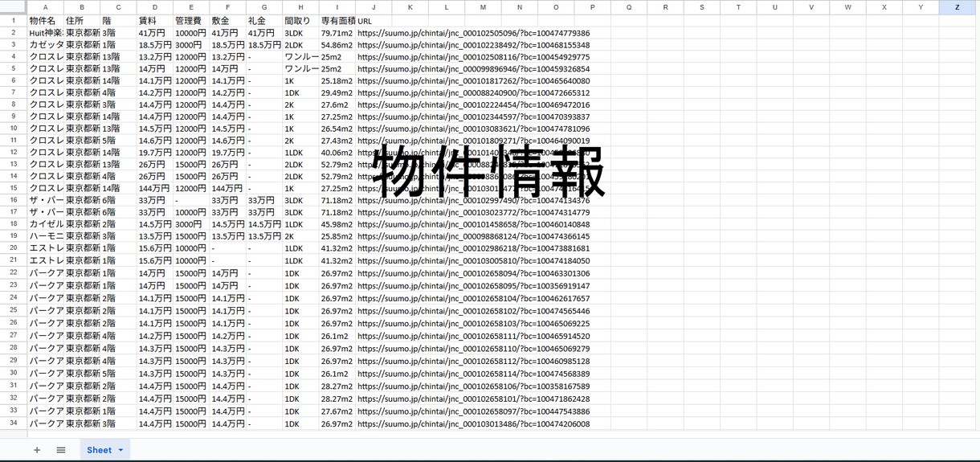Select column D header

click(154, 7)
